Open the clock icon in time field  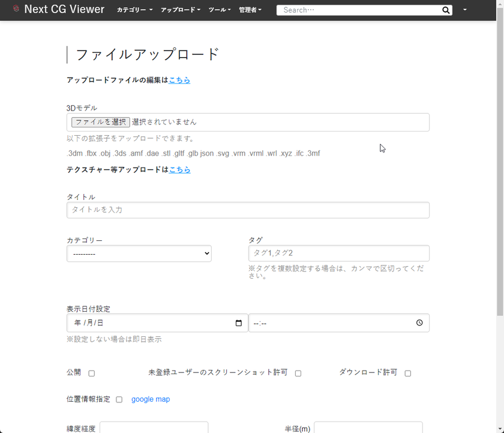(x=419, y=322)
